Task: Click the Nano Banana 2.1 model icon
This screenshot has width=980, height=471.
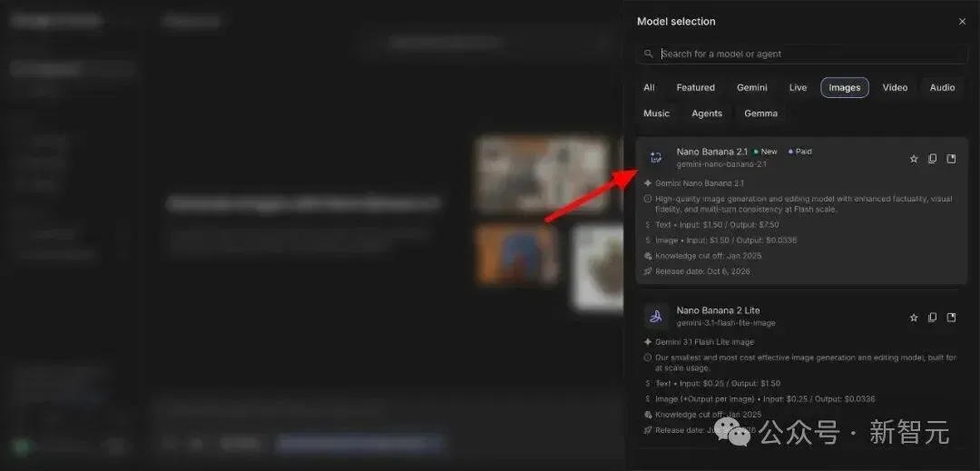Action: 656,157
